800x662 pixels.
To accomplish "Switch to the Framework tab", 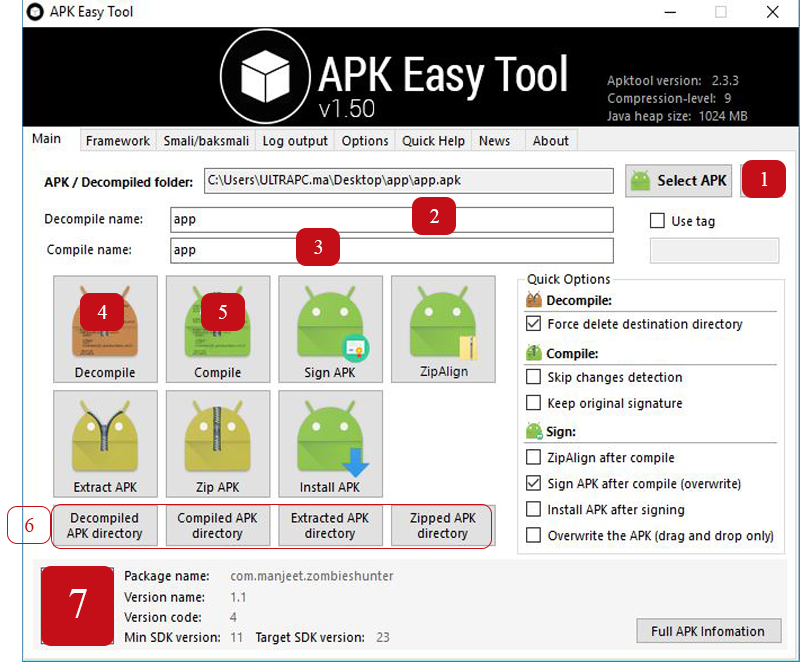I will tap(118, 141).
